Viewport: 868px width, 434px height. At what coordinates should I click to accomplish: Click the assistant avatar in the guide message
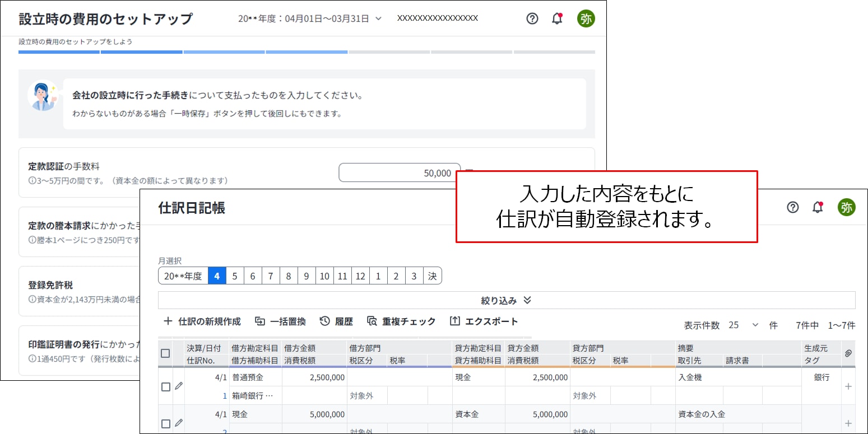pyautogui.click(x=43, y=95)
